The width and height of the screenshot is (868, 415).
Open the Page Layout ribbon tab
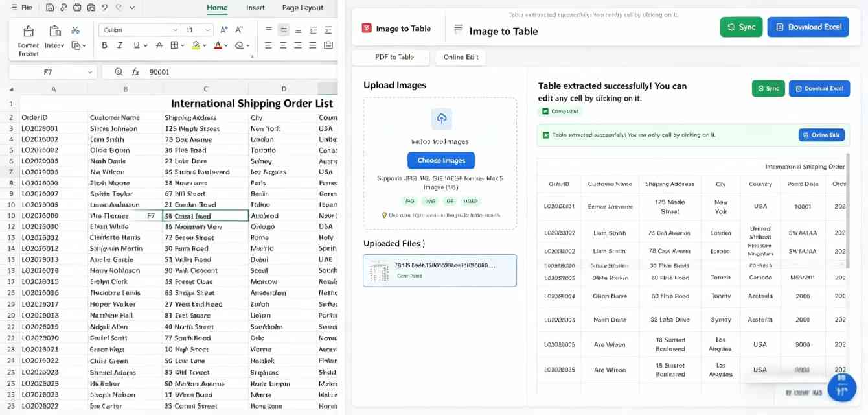click(x=303, y=8)
